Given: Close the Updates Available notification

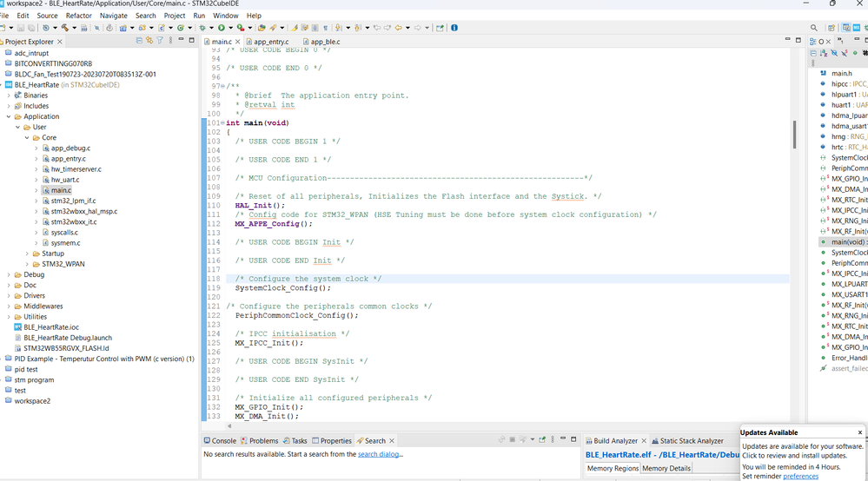Looking at the screenshot, I should coord(859,433).
